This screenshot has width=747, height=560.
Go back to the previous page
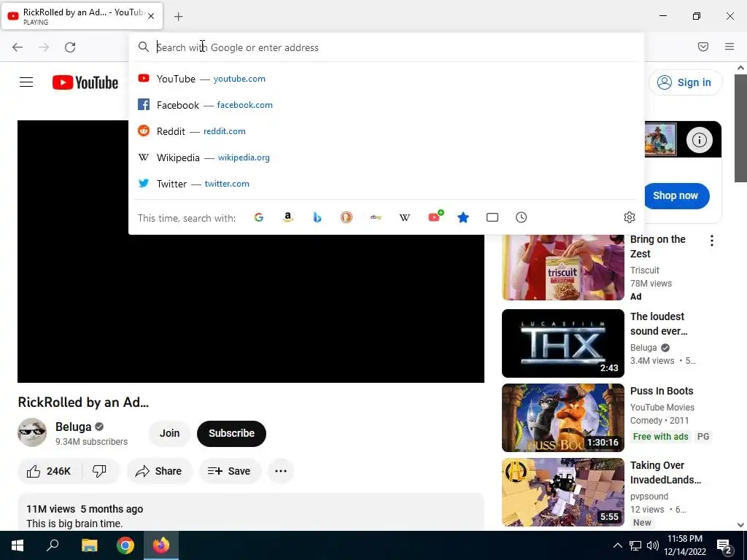click(18, 47)
